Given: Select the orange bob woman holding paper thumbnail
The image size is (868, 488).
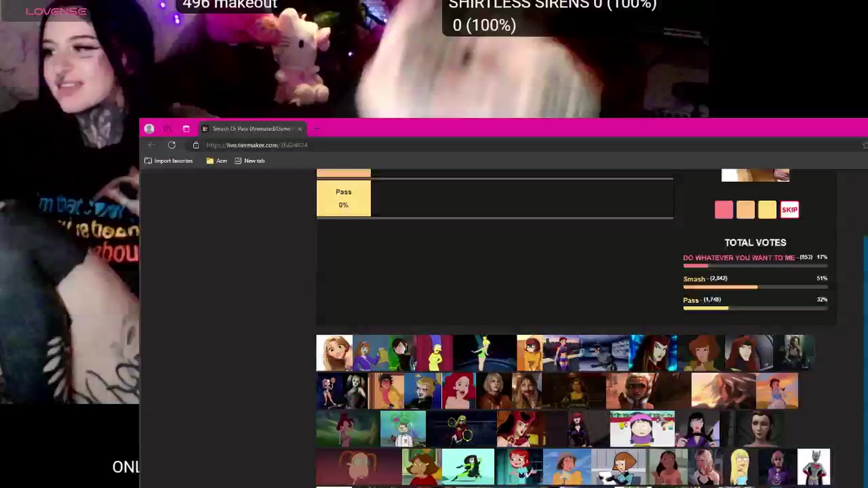Looking at the screenshot, I should (x=619, y=467).
